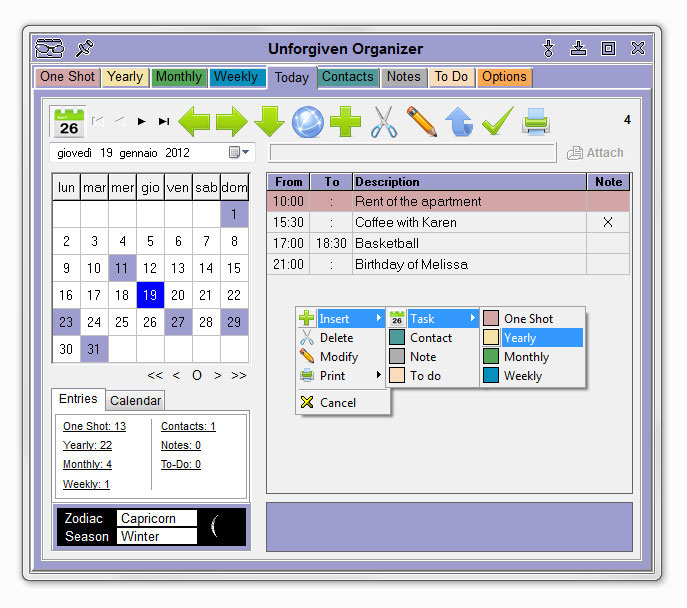Jump to last record playback button
The image size is (687, 608).
click(x=164, y=122)
